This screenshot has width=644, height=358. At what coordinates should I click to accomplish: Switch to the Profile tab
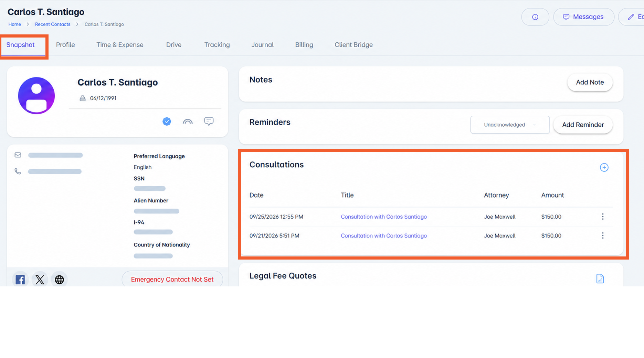click(x=65, y=45)
